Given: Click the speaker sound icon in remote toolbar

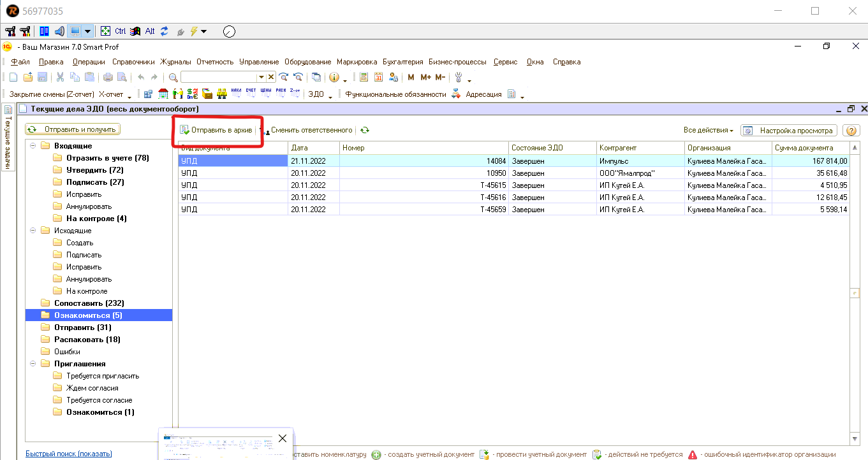Looking at the screenshot, I should click(59, 31).
